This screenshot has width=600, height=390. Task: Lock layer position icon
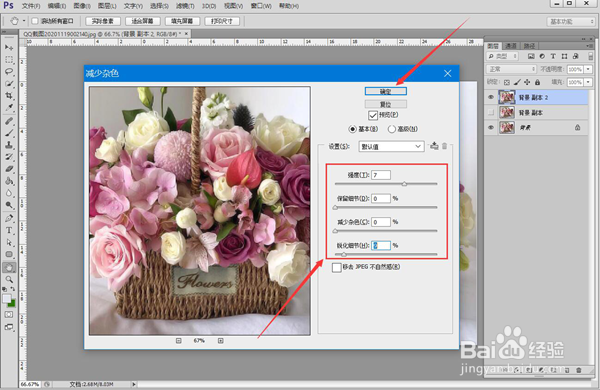[x=527, y=82]
